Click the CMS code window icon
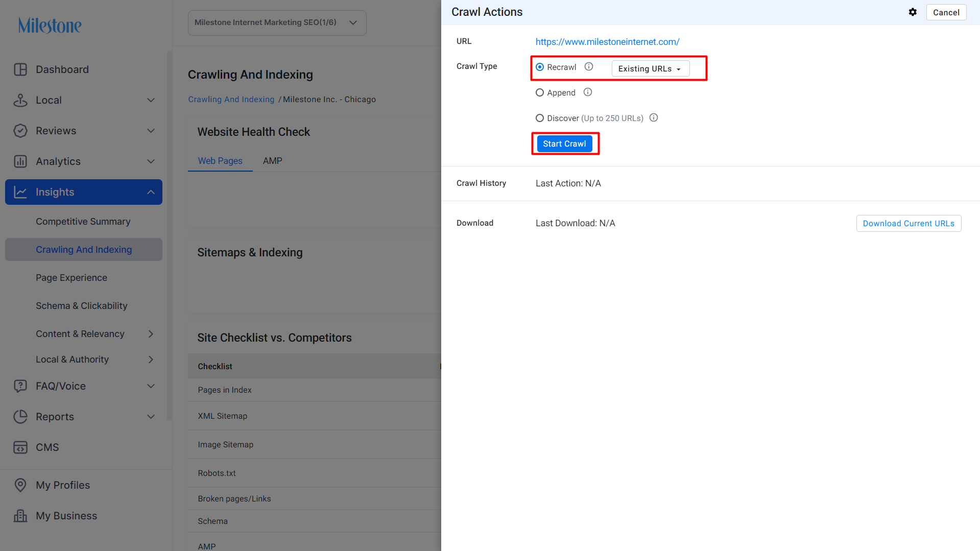This screenshot has height=551, width=980. click(20, 447)
